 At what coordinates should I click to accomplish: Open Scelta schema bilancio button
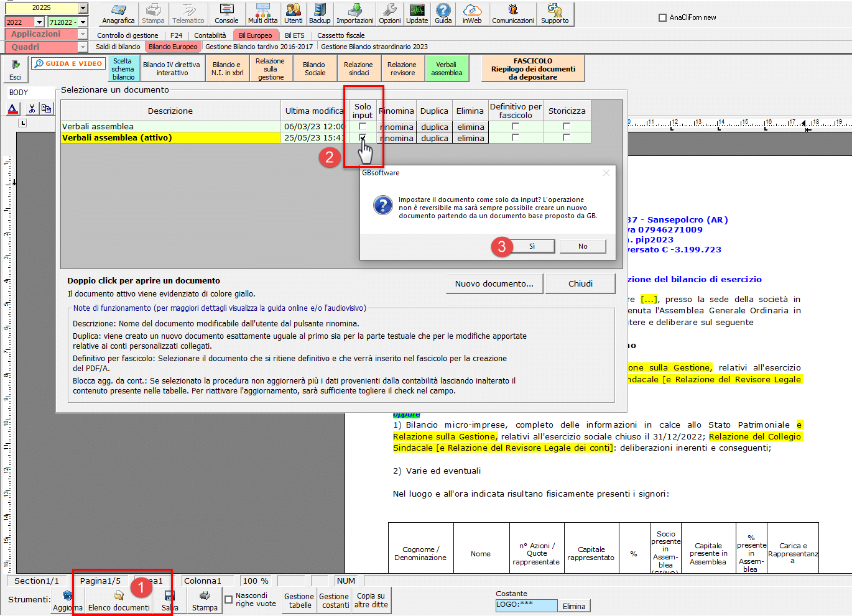[x=123, y=69]
